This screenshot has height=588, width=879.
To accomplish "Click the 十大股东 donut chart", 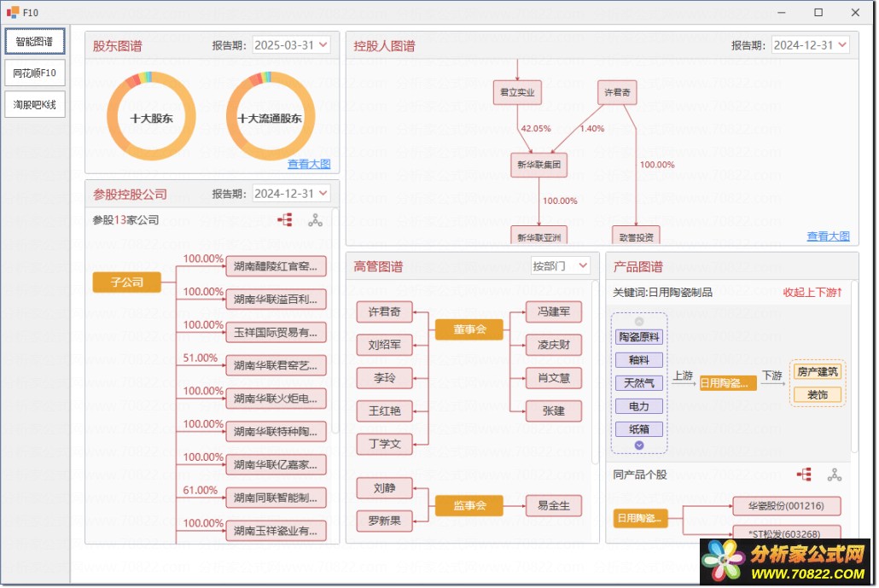I will coord(151,117).
